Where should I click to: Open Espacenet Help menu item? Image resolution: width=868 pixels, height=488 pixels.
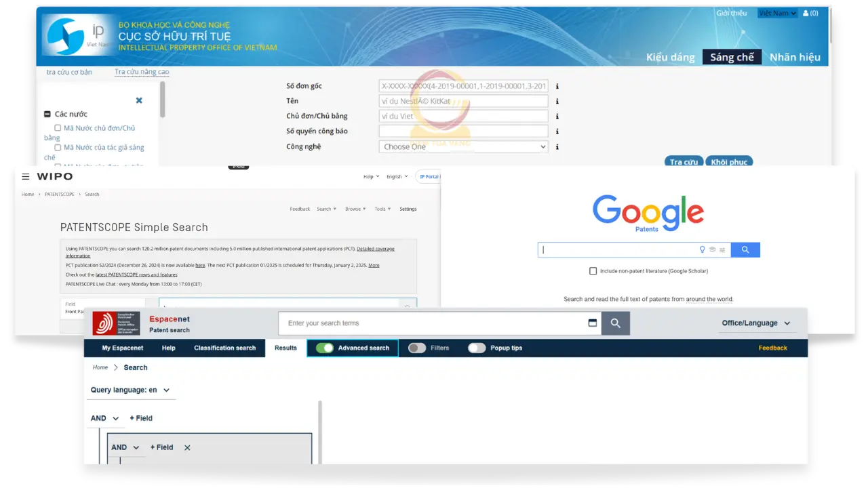[168, 348]
